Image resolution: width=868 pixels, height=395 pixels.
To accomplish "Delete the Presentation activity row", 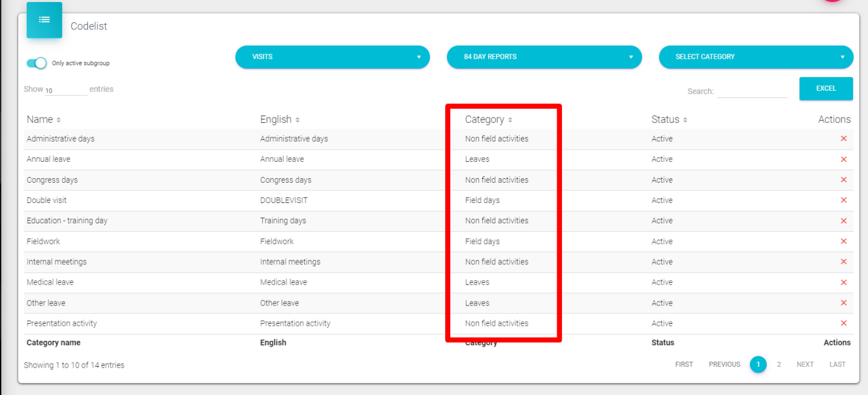I will (843, 323).
